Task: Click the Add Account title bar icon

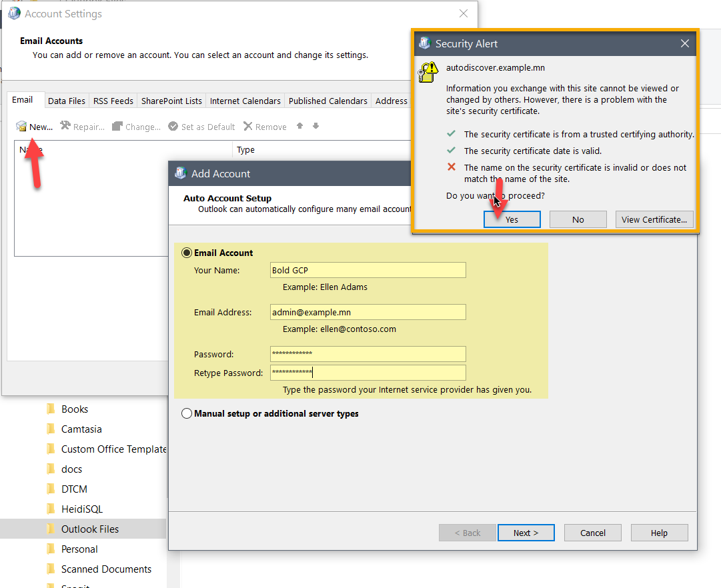Action: click(181, 173)
